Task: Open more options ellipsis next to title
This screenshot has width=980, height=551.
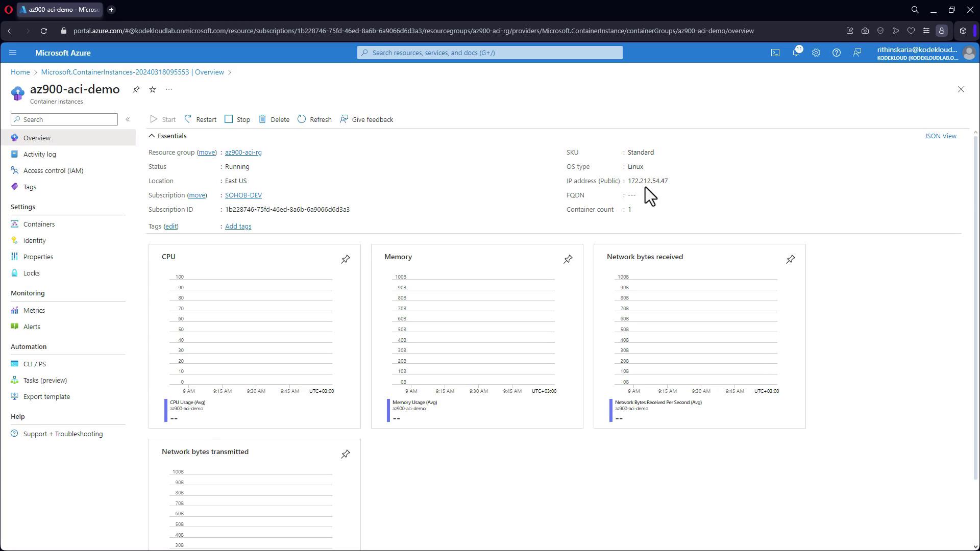Action: point(169,89)
